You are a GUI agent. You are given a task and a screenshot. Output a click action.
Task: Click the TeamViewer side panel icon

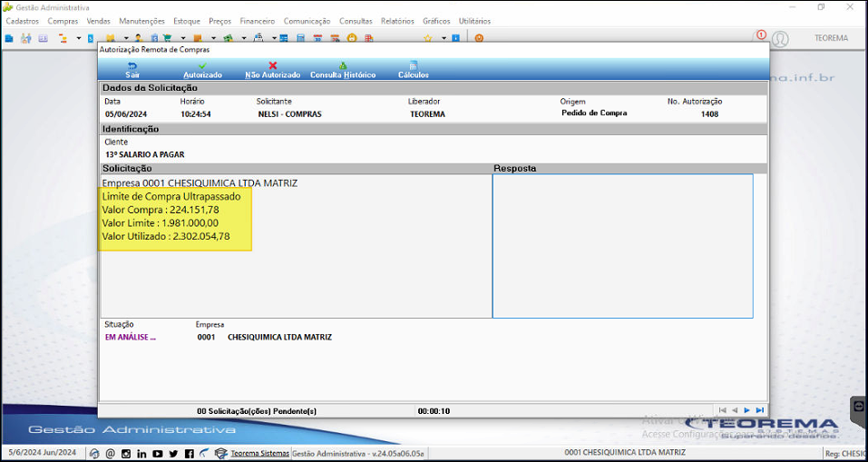860,406
